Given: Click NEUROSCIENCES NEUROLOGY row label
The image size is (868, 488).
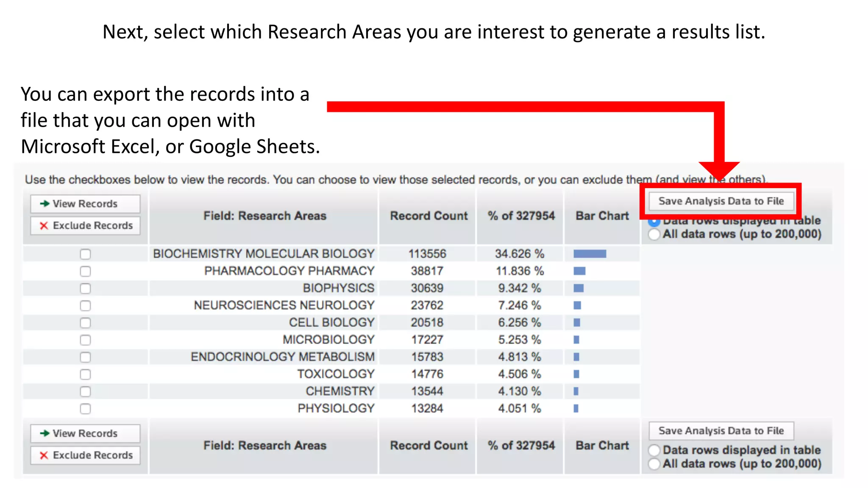Looking at the screenshot, I should [284, 305].
